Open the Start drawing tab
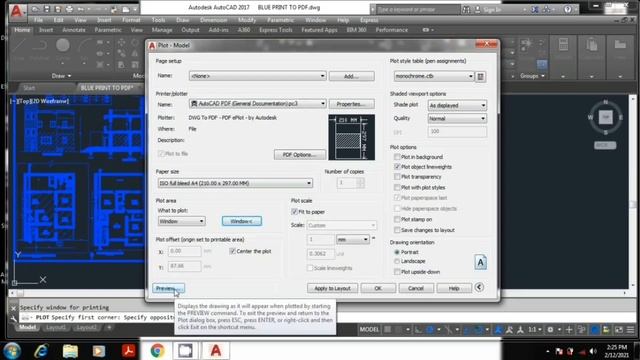Viewport: 640px width, 360px height. tap(29, 88)
